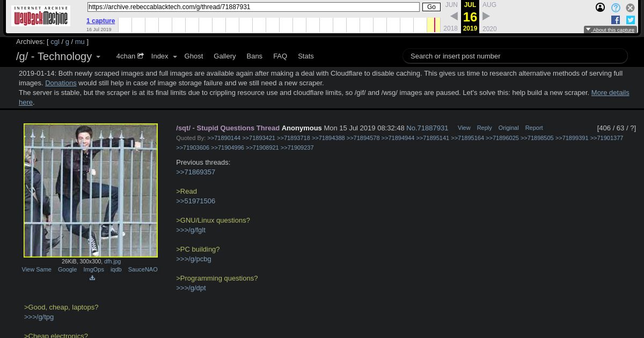This screenshot has width=644, height=338.
Task: Select the highlighted 2019 capture bar in the timeline
Action: (434, 25)
